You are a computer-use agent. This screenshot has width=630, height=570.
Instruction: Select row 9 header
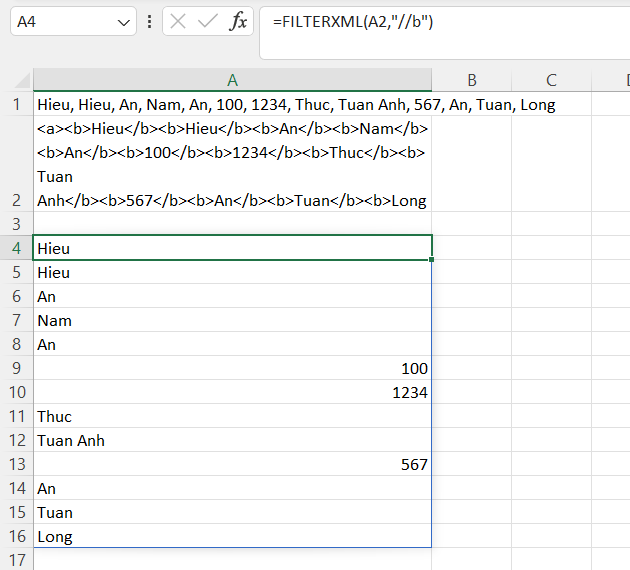[x=16, y=369]
